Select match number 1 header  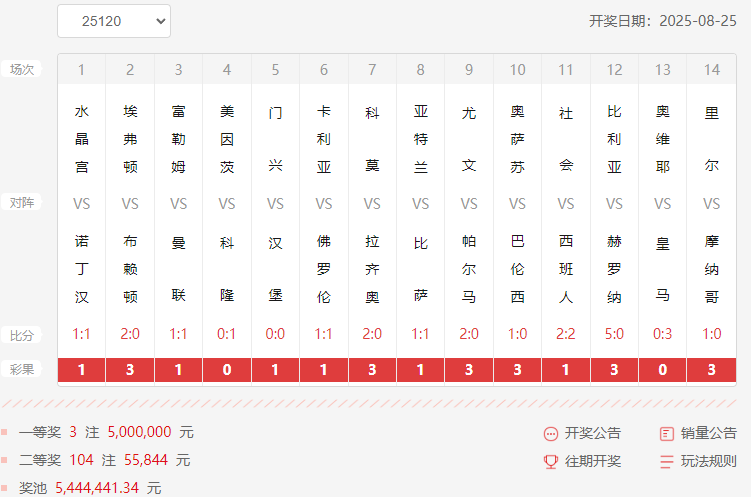81,69
